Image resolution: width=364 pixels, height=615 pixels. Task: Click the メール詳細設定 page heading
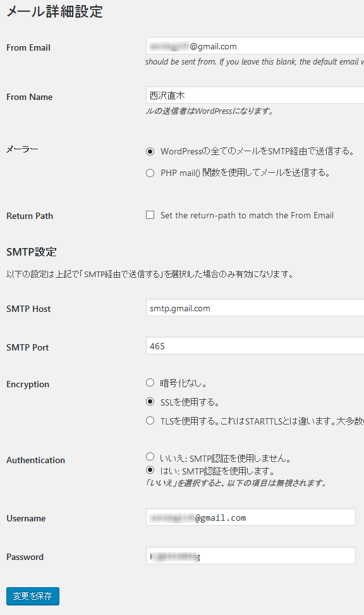54,11
